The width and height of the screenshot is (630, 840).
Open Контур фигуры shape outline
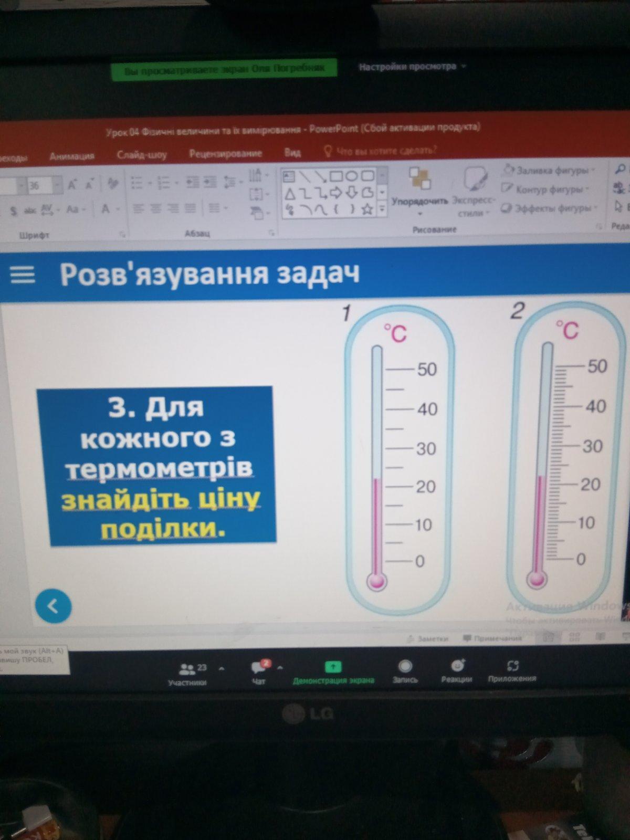[x=545, y=189]
